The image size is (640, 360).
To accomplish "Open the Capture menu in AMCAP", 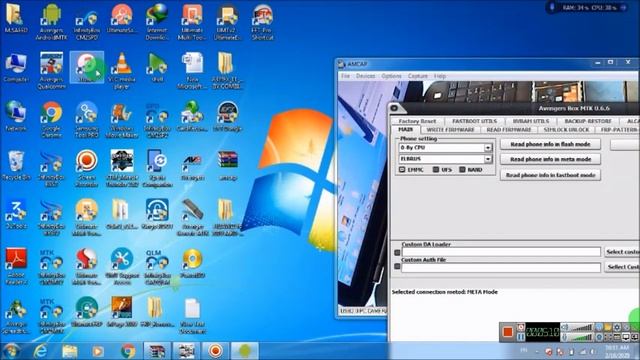I will [x=418, y=76].
